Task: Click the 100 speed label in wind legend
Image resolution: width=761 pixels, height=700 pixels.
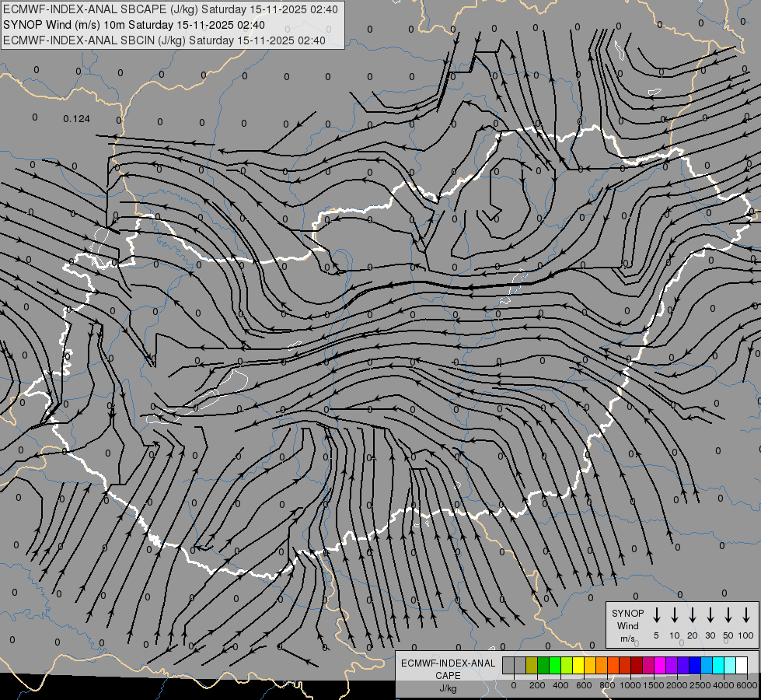Action: [746, 635]
